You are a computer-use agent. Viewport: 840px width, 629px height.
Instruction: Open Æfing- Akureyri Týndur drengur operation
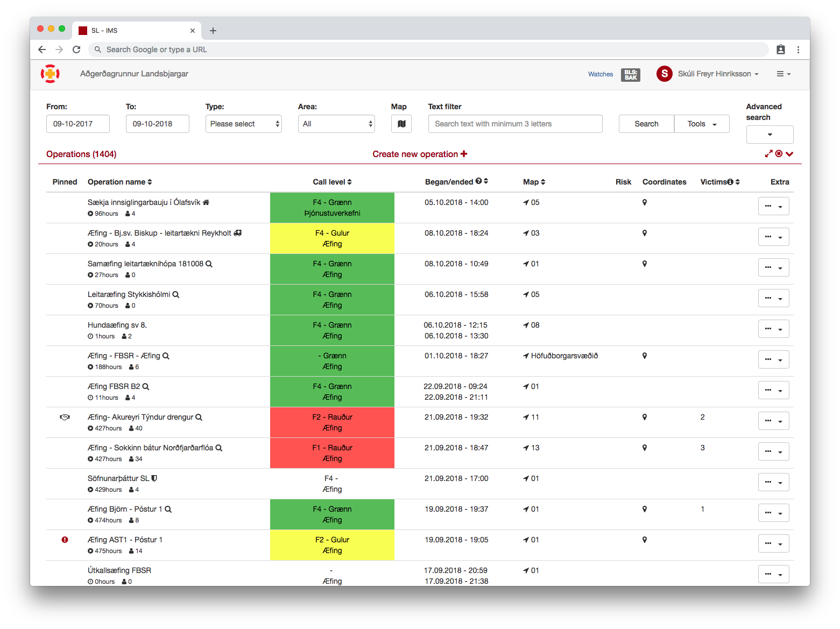pyautogui.click(x=140, y=417)
